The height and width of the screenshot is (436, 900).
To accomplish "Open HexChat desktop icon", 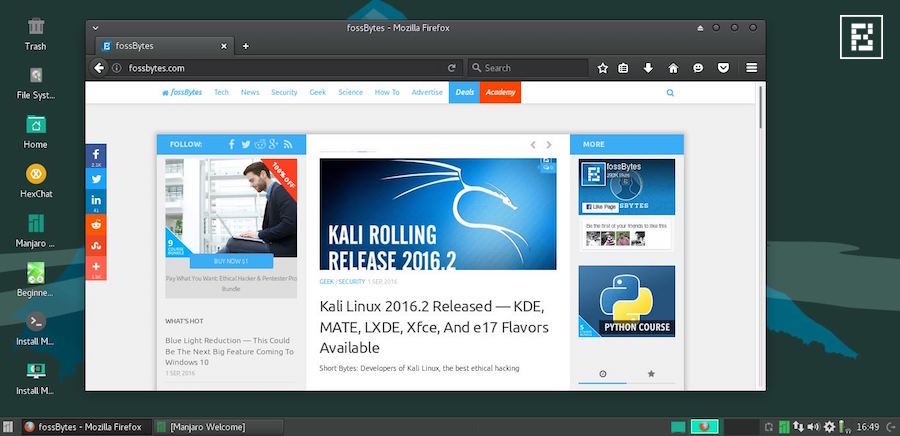I will point(36,173).
